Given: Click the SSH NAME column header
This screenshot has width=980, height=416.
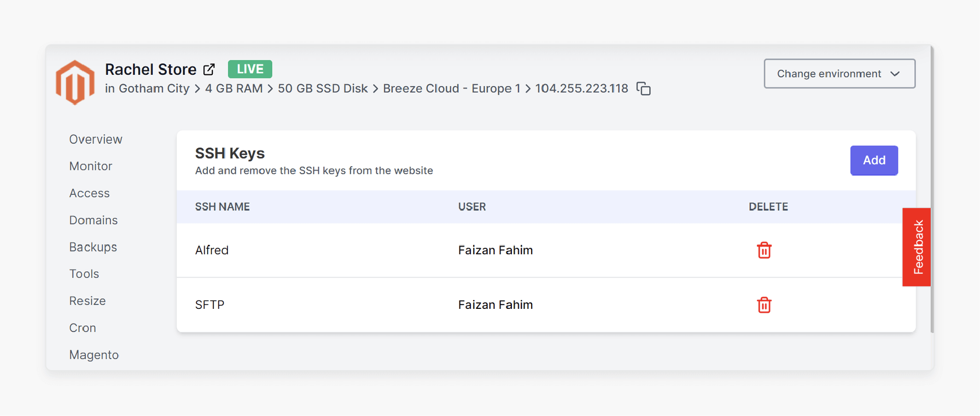Looking at the screenshot, I should tap(223, 207).
